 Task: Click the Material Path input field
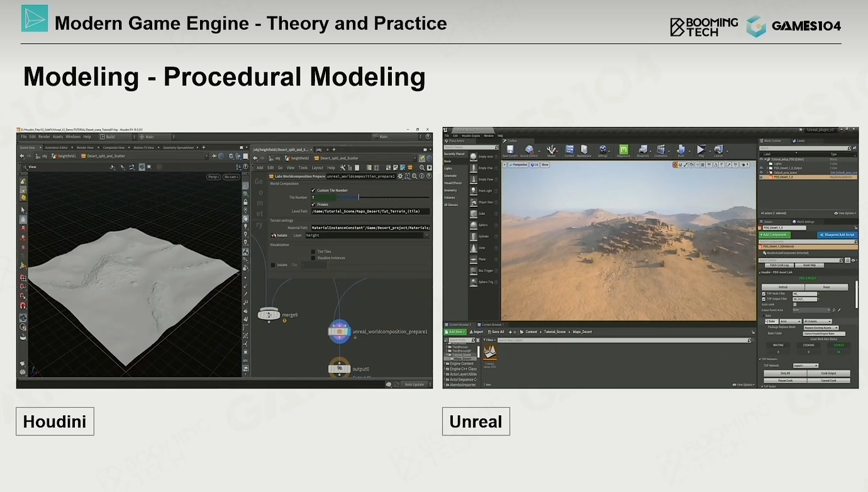tap(370, 227)
